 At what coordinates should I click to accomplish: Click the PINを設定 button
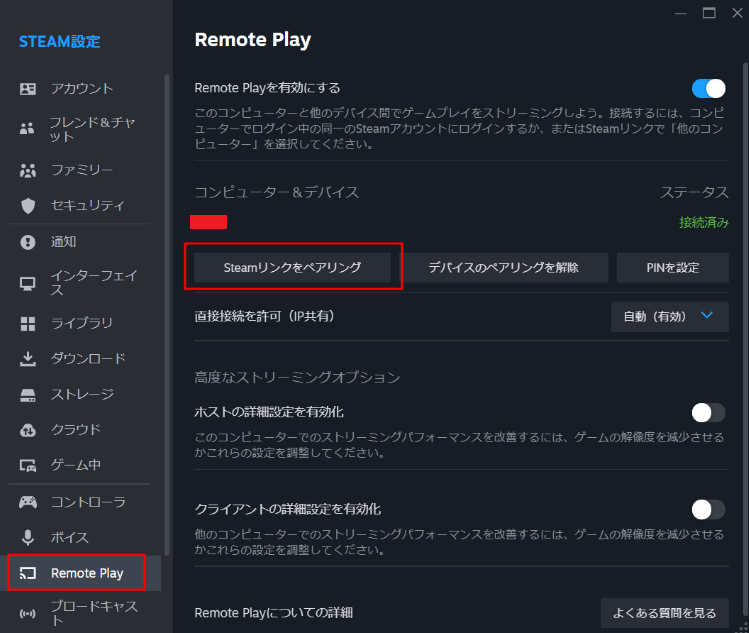pyautogui.click(x=673, y=268)
